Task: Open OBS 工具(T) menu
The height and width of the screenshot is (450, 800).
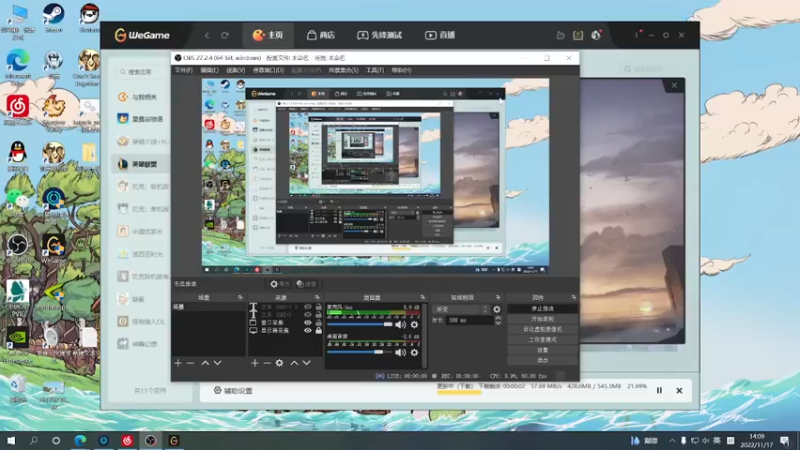Action: [x=374, y=70]
